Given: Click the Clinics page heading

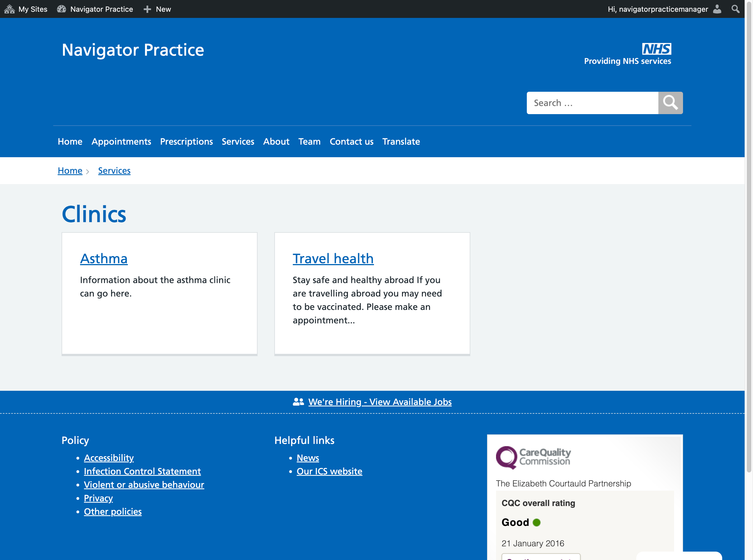Looking at the screenshot, I should [94, 214].
